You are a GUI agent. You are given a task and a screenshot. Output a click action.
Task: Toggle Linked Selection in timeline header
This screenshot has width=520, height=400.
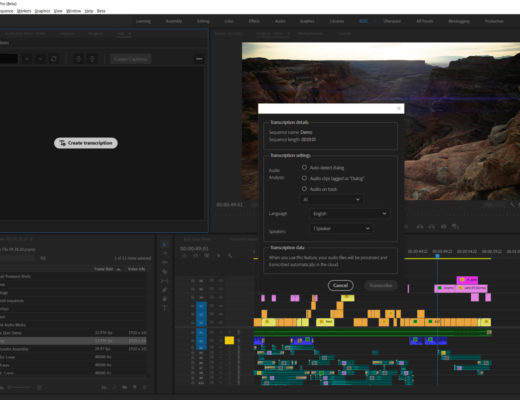[x=207, y=256]
